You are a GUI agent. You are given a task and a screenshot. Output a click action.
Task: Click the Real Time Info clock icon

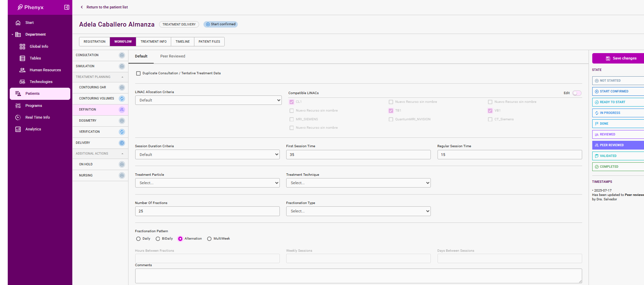pos(18,118)
